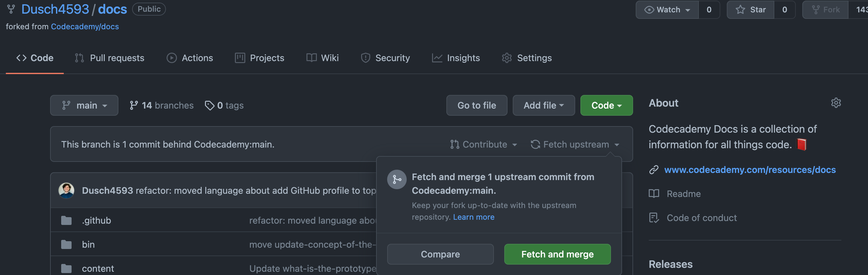Image resolution: width=868 pixels, height=275 pixels.
Task: Click the 0 tags tag icon
Action: (x=209, y=105)
